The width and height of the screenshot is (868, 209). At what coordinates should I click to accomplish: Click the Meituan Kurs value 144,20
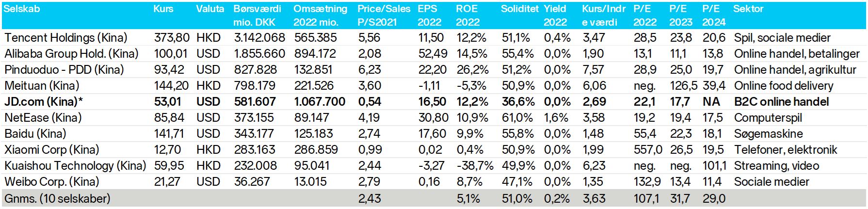coord(171,86)
